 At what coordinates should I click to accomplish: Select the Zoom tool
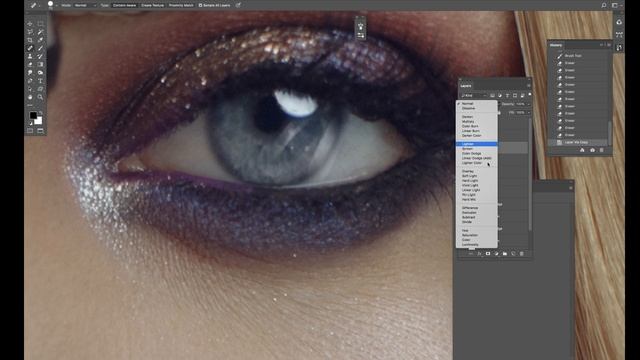coord(40,97)
